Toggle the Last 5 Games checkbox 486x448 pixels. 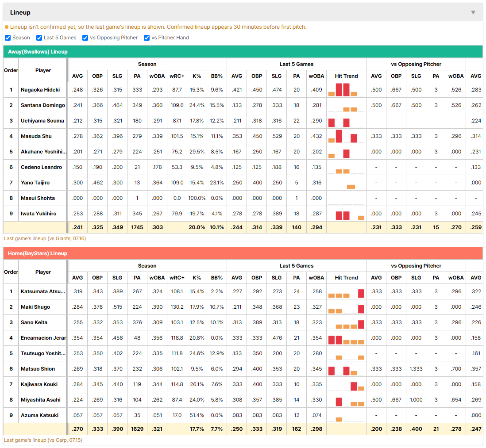pos(39,38)
